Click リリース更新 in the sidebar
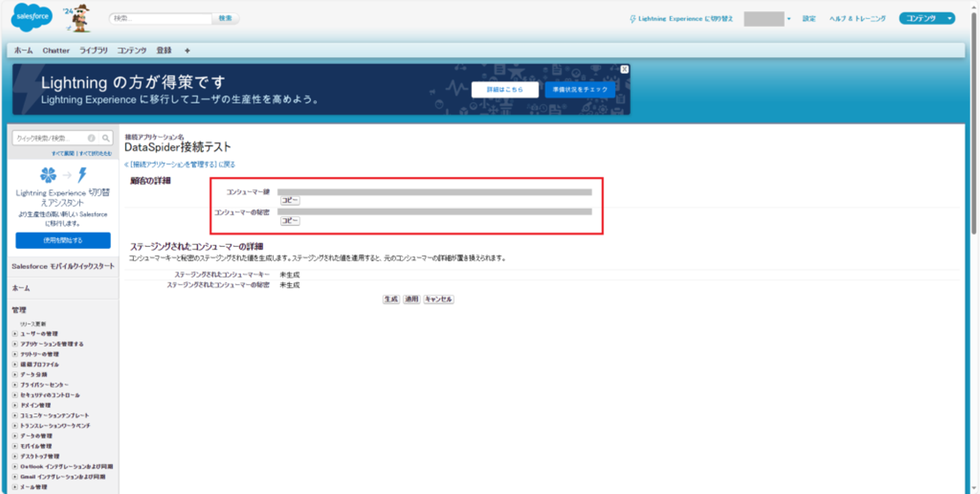This screenshot has width=980, height=494. (x=33, y=324)
